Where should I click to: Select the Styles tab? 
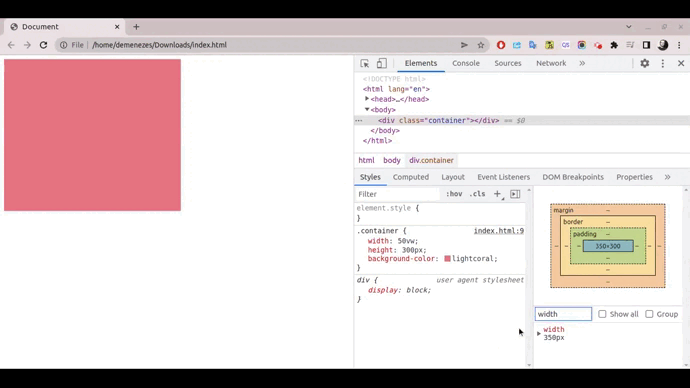[370, 177]
